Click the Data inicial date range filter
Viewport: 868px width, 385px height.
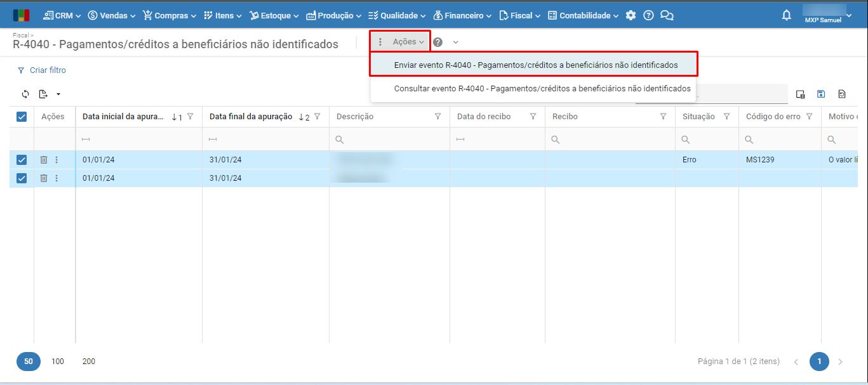coord(138,139)
